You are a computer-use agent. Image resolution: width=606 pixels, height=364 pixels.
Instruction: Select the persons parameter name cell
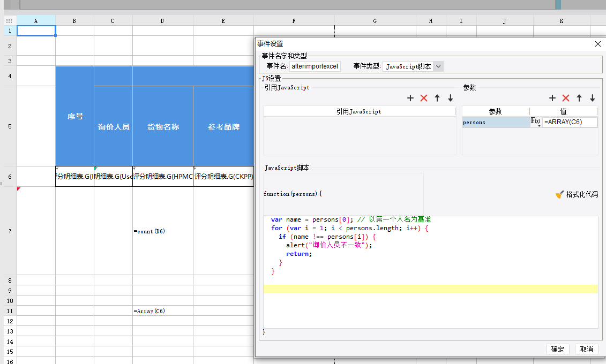[496, 123]
